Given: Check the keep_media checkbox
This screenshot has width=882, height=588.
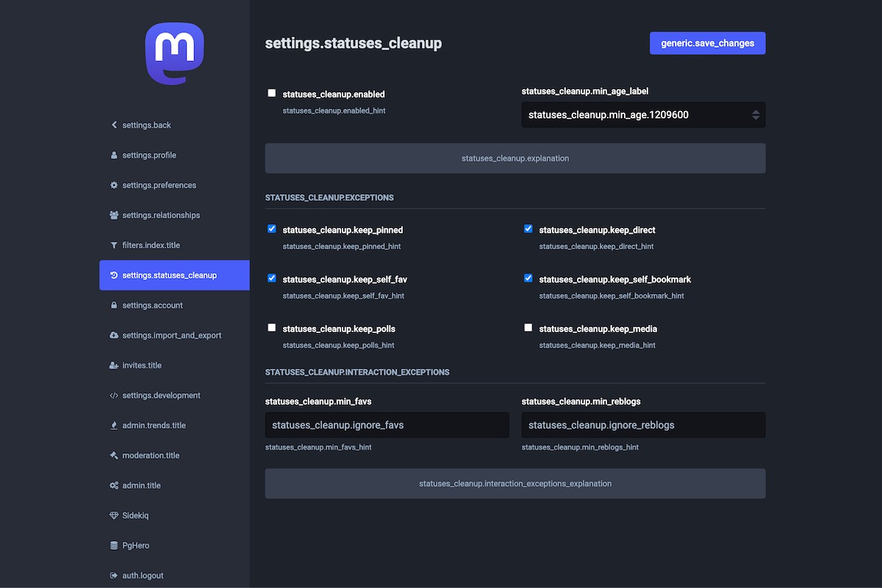Looking at the screenshot, I should [528, 328].
